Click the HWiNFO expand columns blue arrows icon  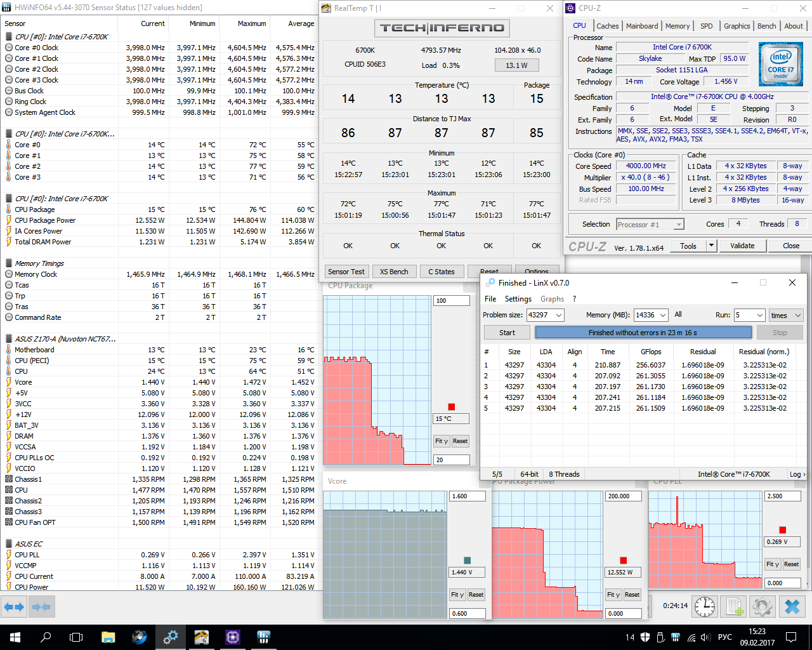coord(13,607)
